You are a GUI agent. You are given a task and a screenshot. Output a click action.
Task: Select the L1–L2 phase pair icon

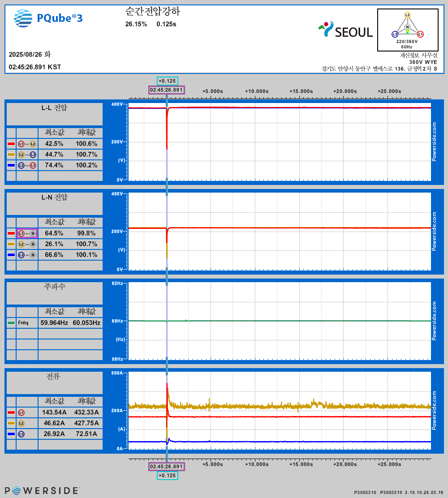tap(27, 144)
